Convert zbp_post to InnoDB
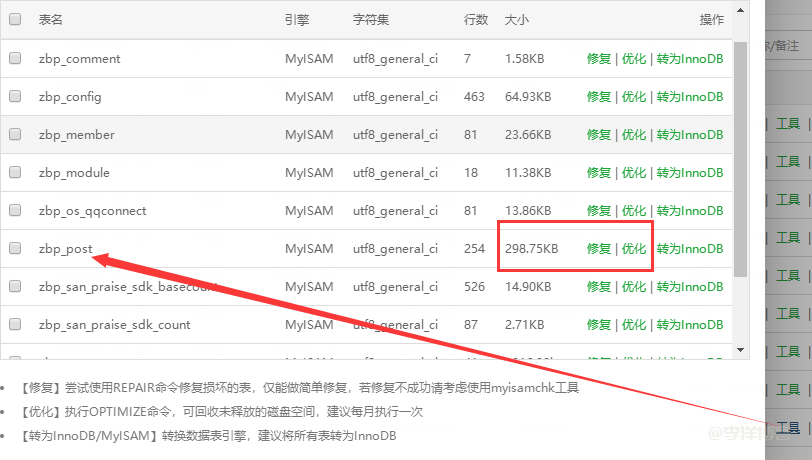The image size is (812, 460). [689, 249]
